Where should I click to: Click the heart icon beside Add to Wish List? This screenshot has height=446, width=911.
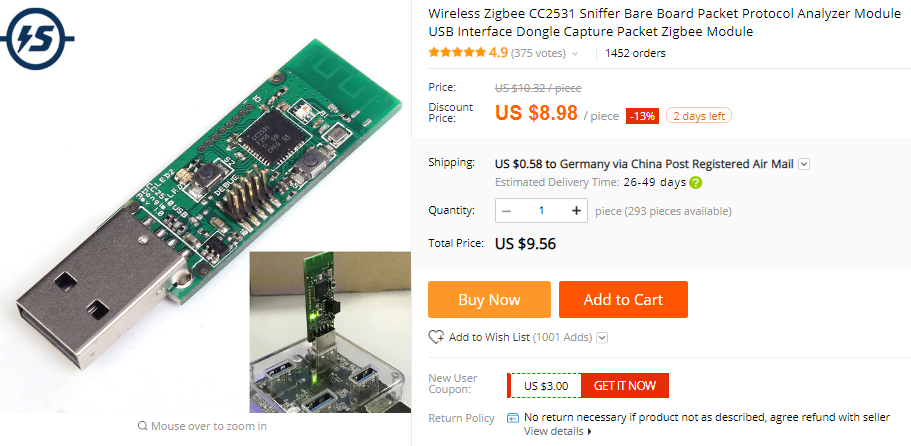[x=436, y=337]
